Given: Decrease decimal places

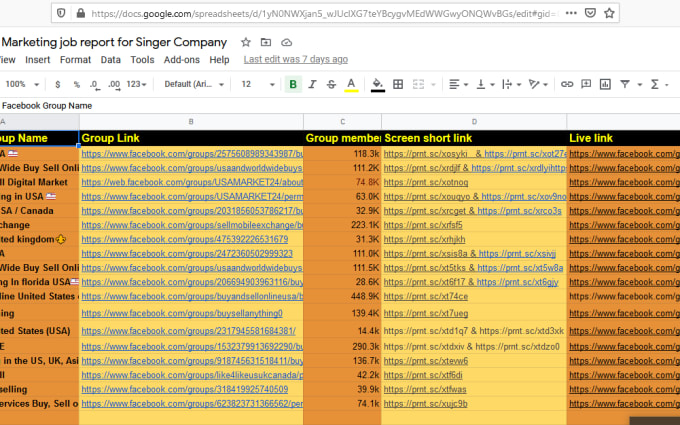Looking at the screenshot, I should coord(95,85).
